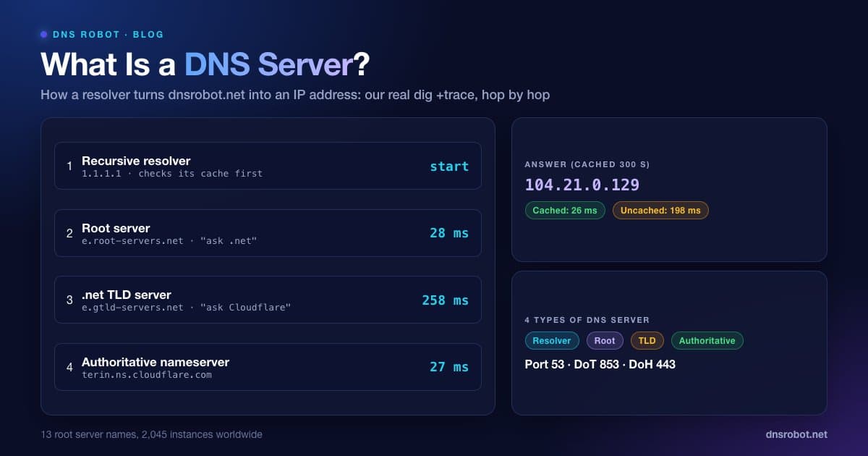The height and width of the screenshot is (456, 868).
Task: Select the 'Resolver' tag
Action: pyautogui.click(x=552, y=341)
